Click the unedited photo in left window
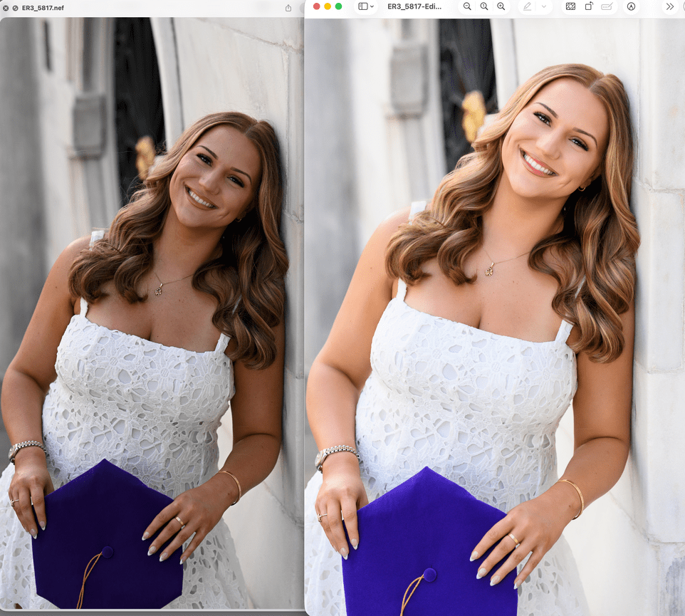 click(152, 313)
